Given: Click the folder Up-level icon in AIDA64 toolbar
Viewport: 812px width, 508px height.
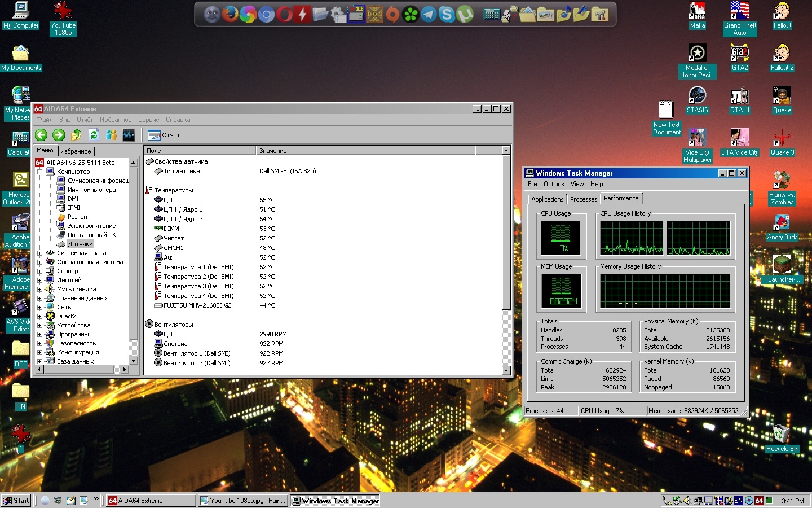Looking at the screenshot, I should coord(76,135).
